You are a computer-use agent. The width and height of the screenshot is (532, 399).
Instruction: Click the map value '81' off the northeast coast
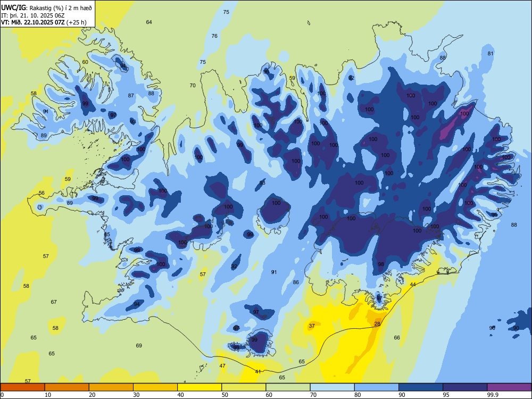click(x=491, y=53)
